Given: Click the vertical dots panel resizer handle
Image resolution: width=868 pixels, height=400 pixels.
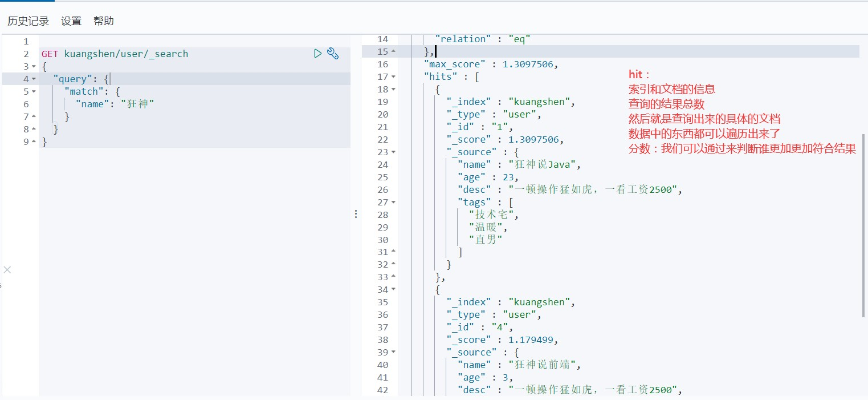Looking at the screenshot, I should click(x=356, y=214).
